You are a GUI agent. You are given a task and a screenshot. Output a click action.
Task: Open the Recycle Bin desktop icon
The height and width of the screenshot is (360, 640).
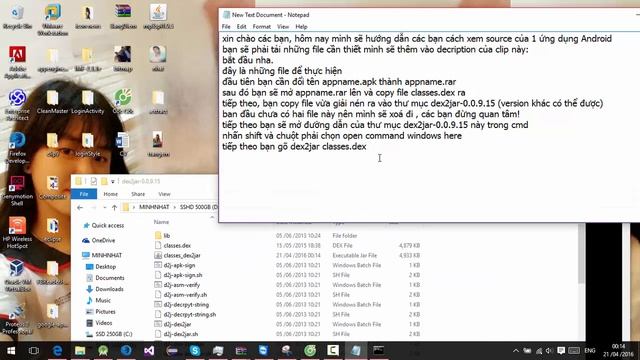(17, 17)
